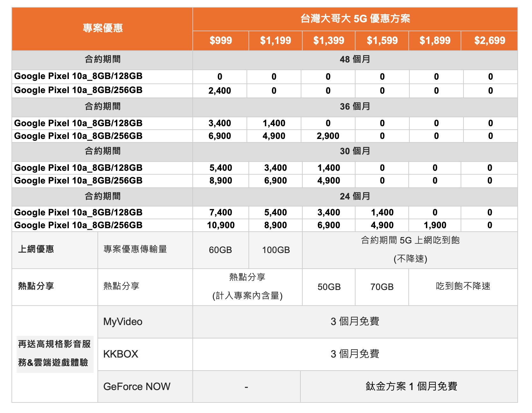The width and height of the screenshot is (532, 413).
Task: Click the $999 plan column header
Action: tap(220, 40)
